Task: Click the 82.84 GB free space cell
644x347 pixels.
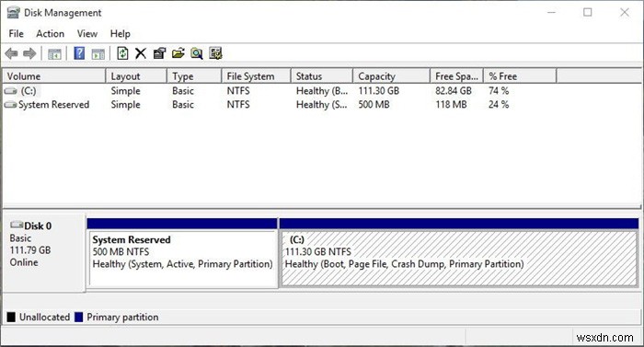Action: coord(454,90)
